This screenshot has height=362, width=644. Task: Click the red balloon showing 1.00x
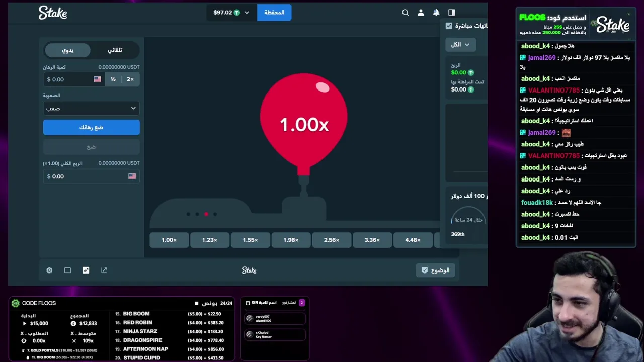[x=303, y=123]
